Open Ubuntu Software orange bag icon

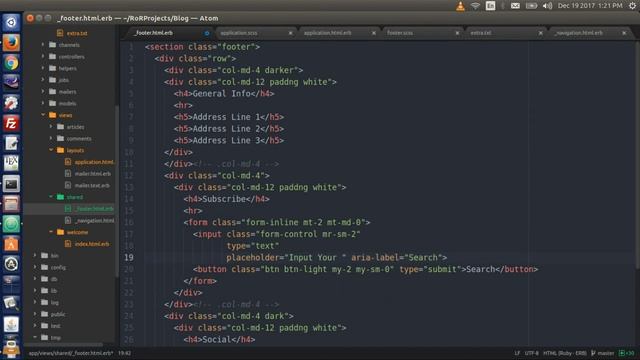point(11,244)
